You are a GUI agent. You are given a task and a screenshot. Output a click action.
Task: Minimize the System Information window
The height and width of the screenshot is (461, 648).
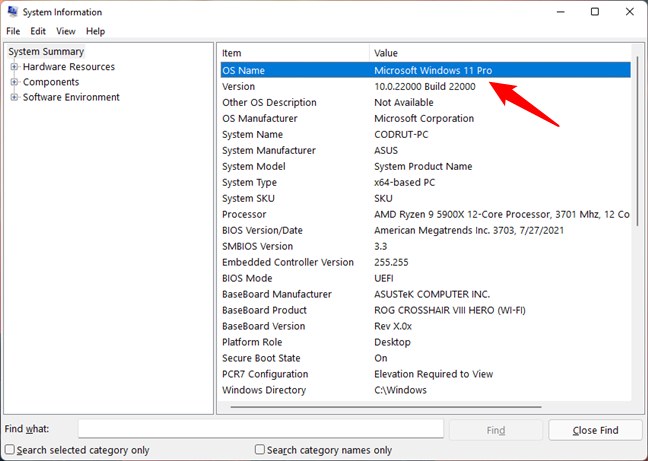(x=560, y=12)
